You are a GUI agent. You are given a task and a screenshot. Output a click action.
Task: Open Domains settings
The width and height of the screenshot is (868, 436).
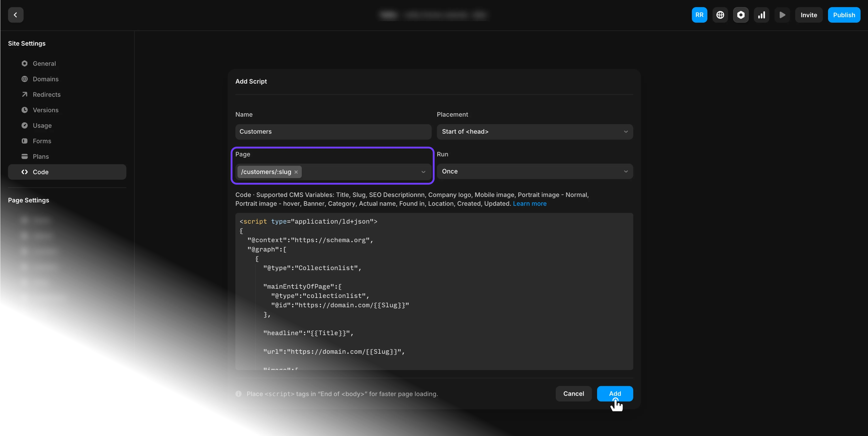tap(67, 79)
